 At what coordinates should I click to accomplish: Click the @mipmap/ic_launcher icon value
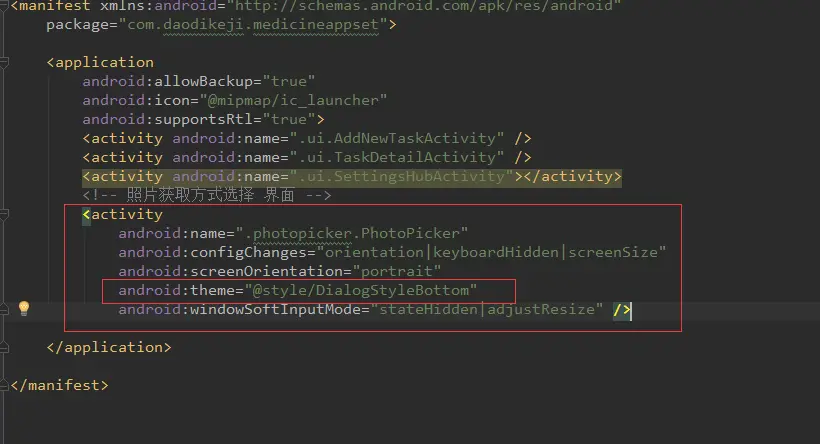tap(293, 100)
